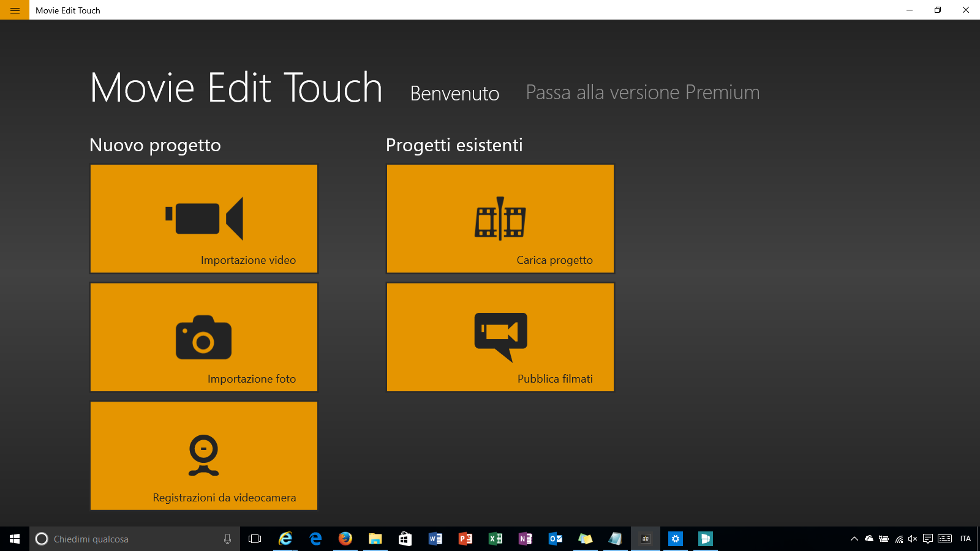Viewport: 980px width, 551px height.
Task: Open OneDrive cloud tray icon
Action: click(x=869, y=539)
